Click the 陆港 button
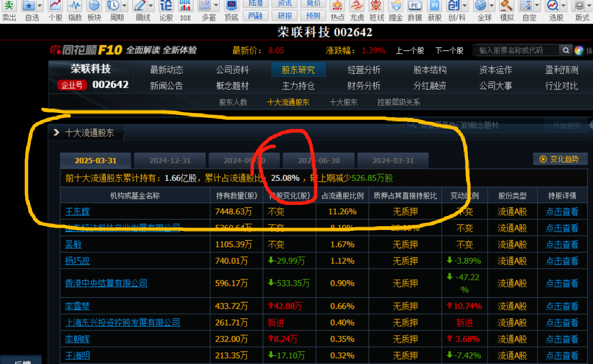This screenshot has height=364, width=593. click(256, 4)
